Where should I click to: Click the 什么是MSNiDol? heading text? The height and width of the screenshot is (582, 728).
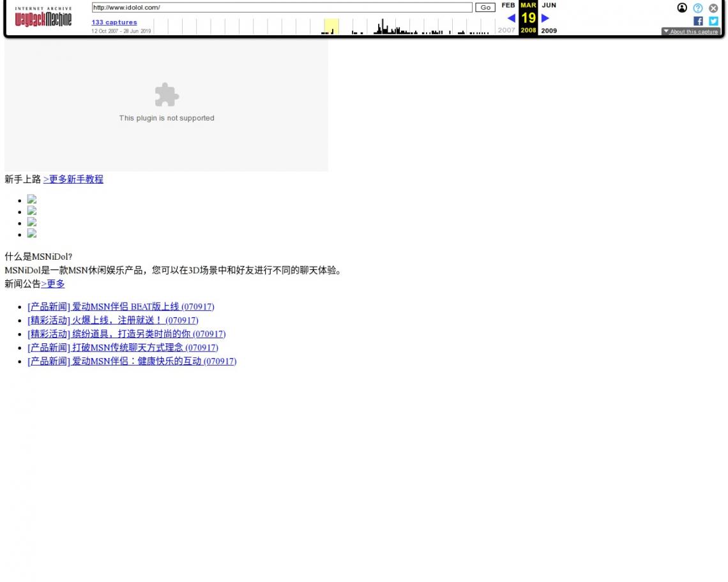pyautogui.click(x=38, y=257)
